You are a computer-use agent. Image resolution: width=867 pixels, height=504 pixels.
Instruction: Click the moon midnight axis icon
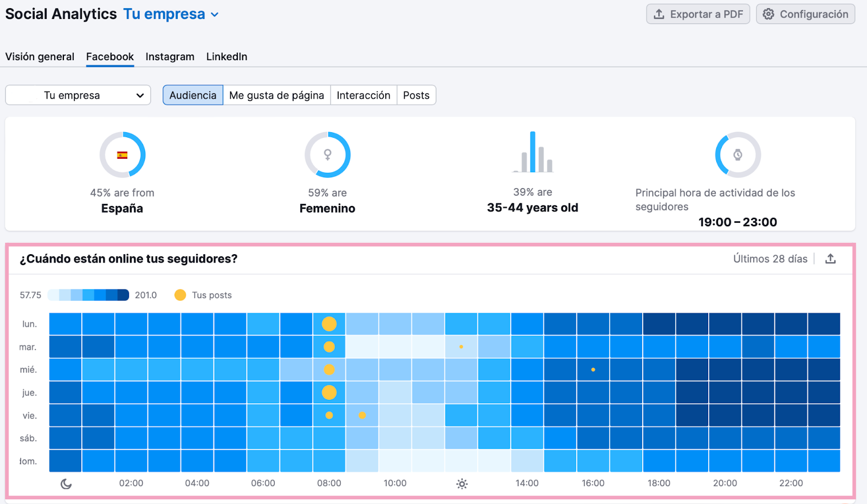click(66, 484)
